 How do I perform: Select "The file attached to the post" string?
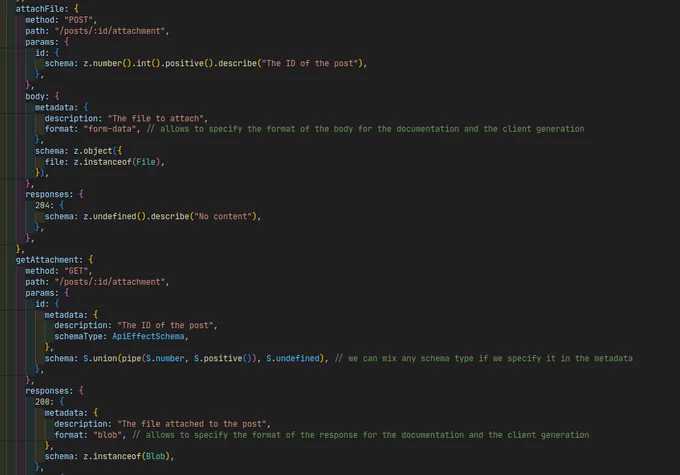click(192, 424)
